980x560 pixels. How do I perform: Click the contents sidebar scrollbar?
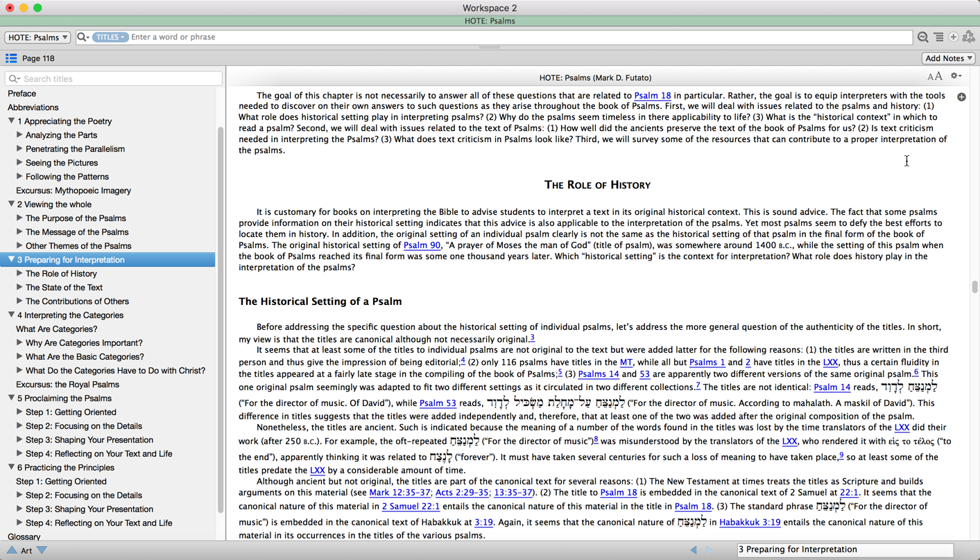(x=221, y=319)
